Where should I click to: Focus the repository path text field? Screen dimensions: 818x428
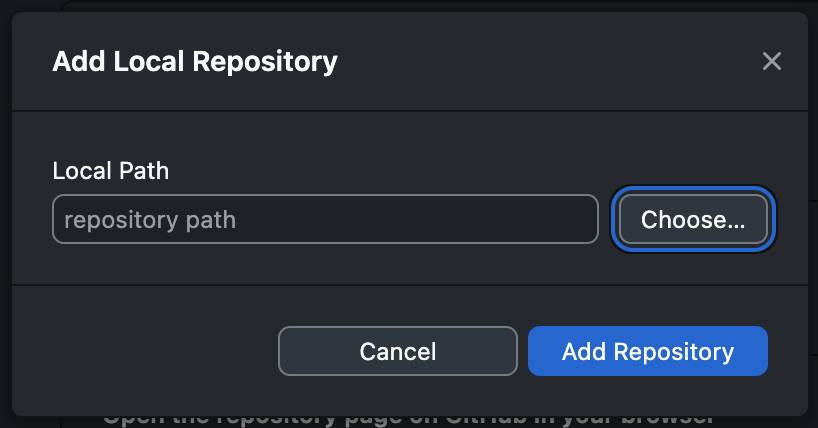[325, 219]
